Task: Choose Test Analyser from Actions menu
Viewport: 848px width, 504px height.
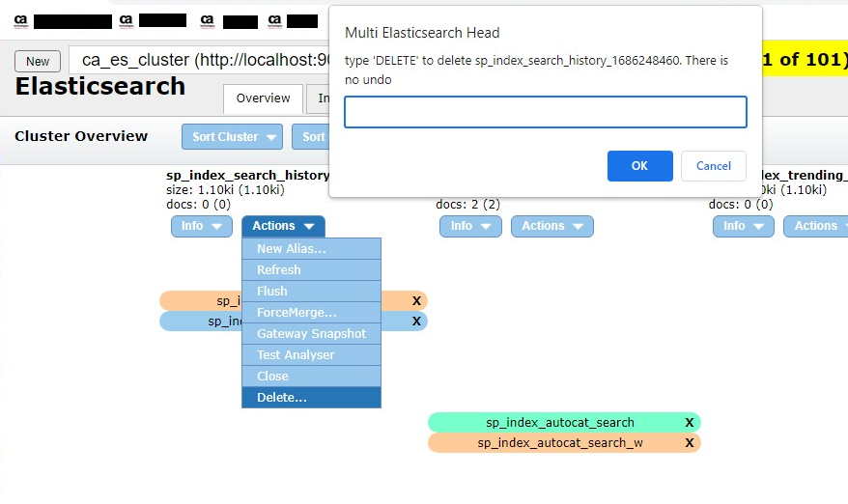Action: (x=312, y=354)
